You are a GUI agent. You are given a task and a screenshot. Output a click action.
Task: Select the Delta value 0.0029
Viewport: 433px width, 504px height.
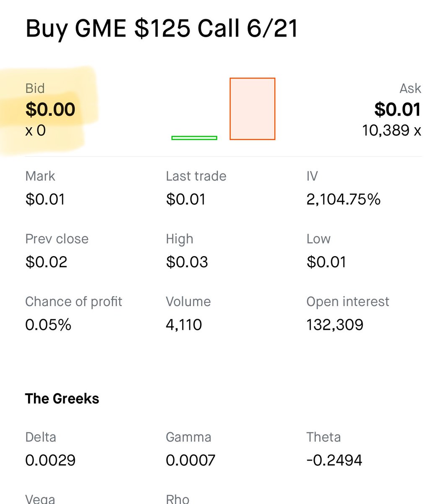[x=50, y=460]
